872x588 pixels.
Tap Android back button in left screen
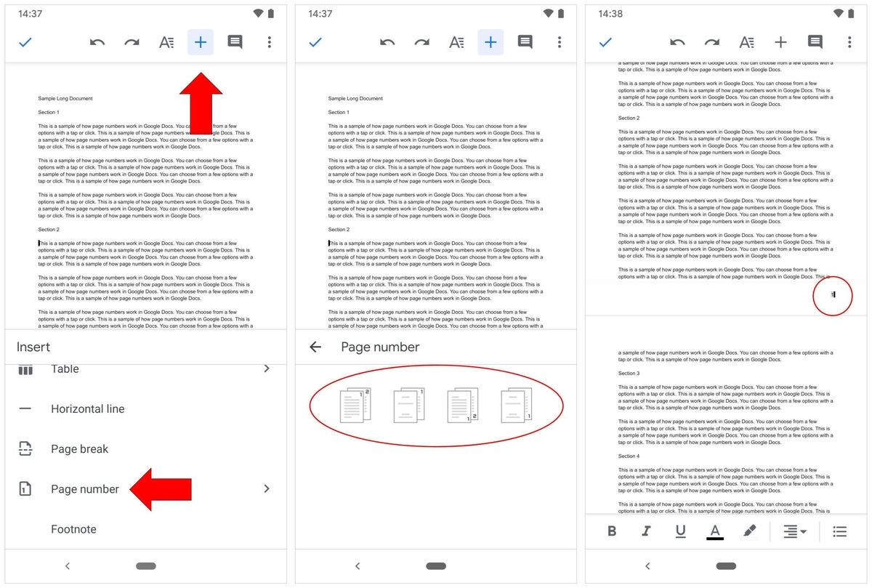(x=68, y=566)
